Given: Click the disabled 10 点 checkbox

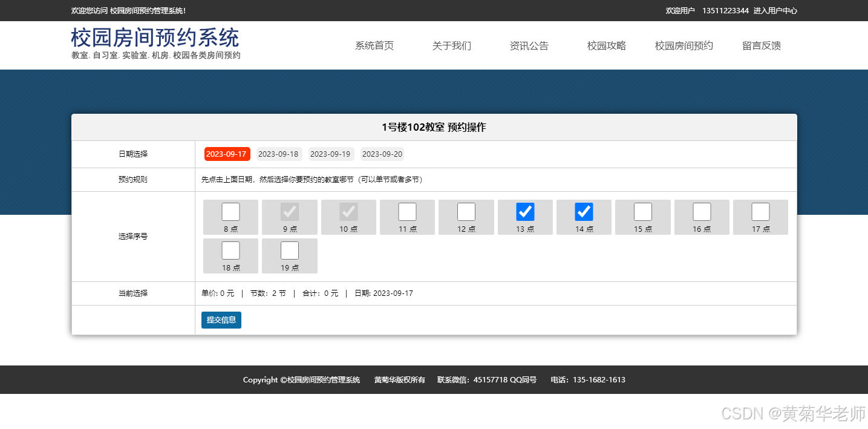Looking at the screenshot, I should pyautogui.click(x=348, y=212).
